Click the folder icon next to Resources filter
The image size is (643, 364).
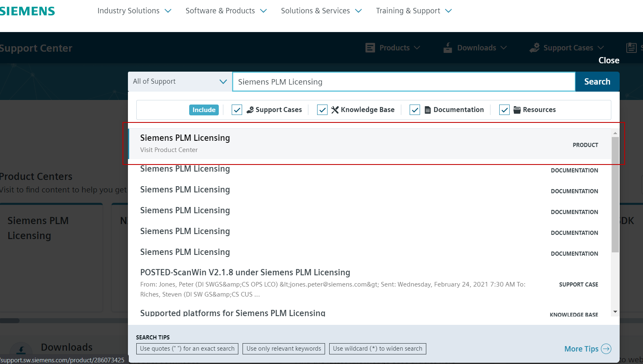[517, 110]
